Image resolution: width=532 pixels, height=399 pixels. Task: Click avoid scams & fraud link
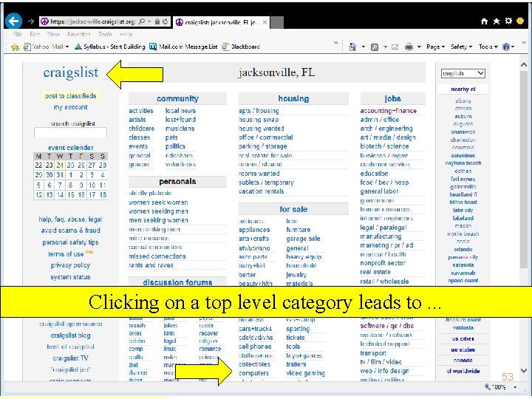click(71, 231)
